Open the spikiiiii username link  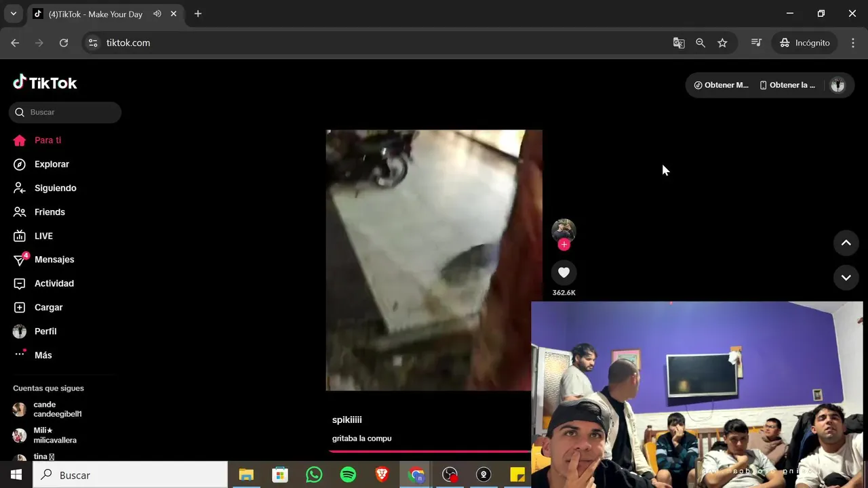coord(347,420)
